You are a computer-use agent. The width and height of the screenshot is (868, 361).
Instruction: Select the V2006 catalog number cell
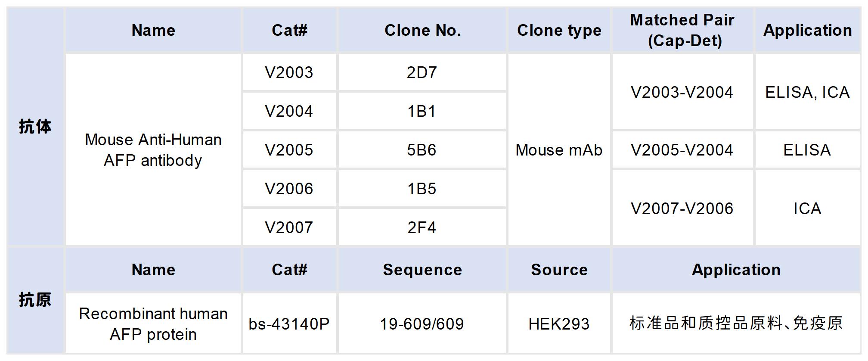point(289,189)
